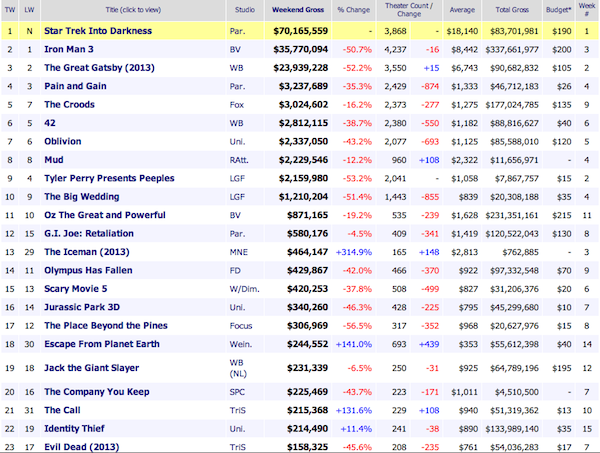Select the $231,351,161 total gross cell
The height and width of the screenshot is (453, 600).
(x=512, y=215)
